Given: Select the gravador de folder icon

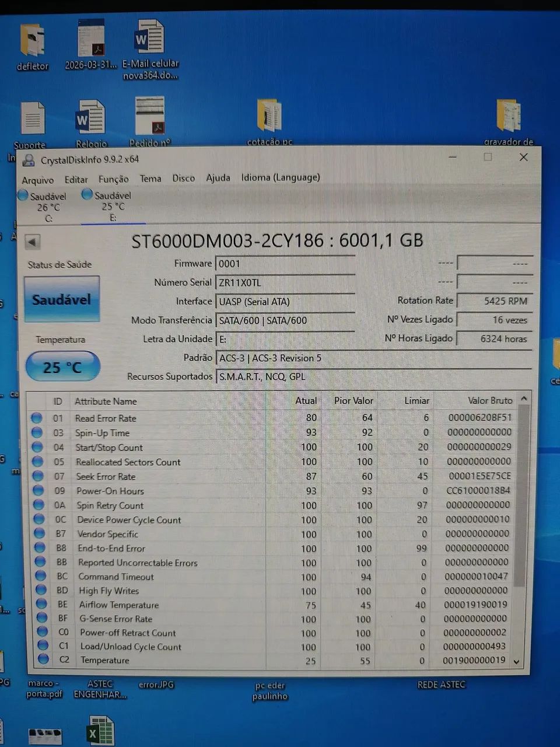Looking at the screenshot, I should (x=509, y=121).
